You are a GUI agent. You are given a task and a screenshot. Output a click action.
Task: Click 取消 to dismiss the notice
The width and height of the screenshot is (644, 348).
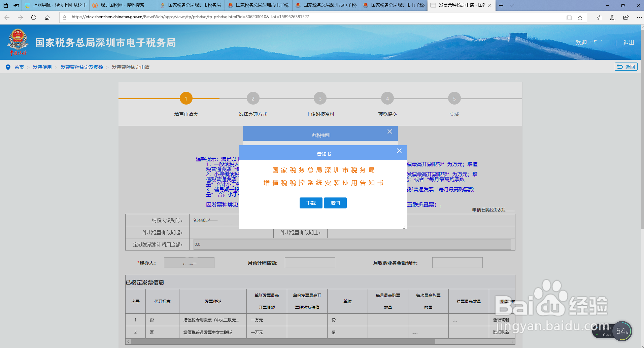tap(335, 203)
